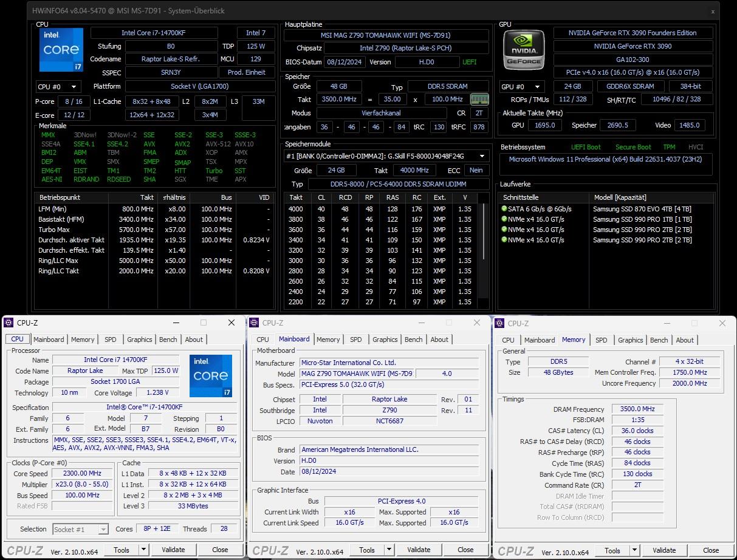Open the About tab in CPU-Z Mainboard window
Image resolution: width=737 pixels, height=560 pixels.
tap(439, 340)
